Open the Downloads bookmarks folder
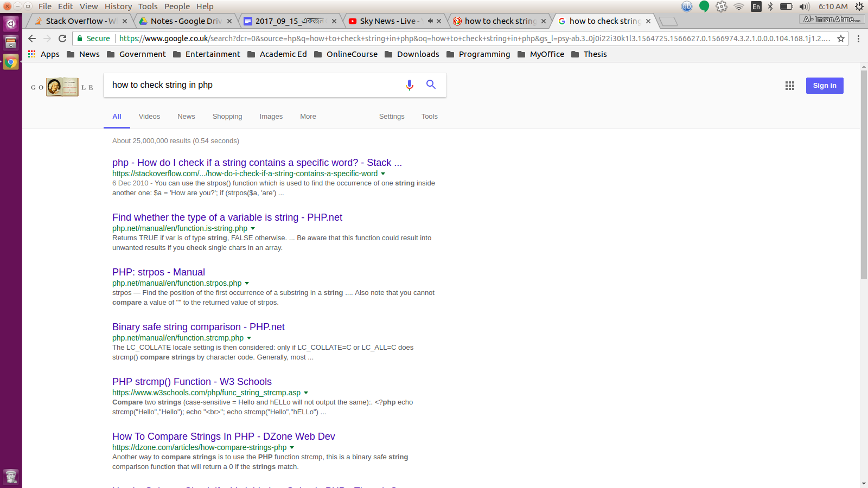The height and width of the screenshot is (488, 868). [x=412, y=54]
